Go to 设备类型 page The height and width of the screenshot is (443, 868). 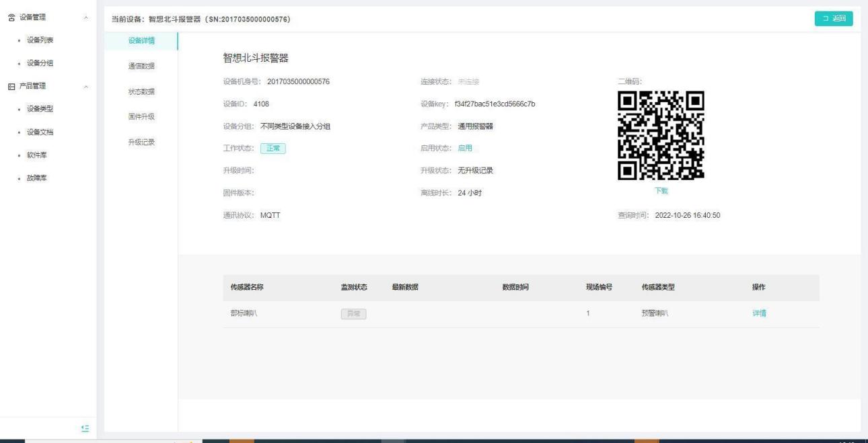[x=40, y=109]
